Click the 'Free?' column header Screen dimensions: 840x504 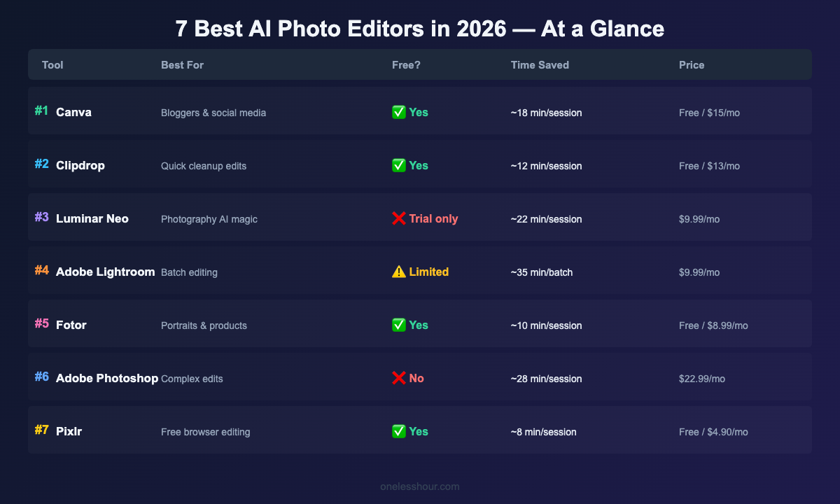pyautogui.click(x=406, y=65)
